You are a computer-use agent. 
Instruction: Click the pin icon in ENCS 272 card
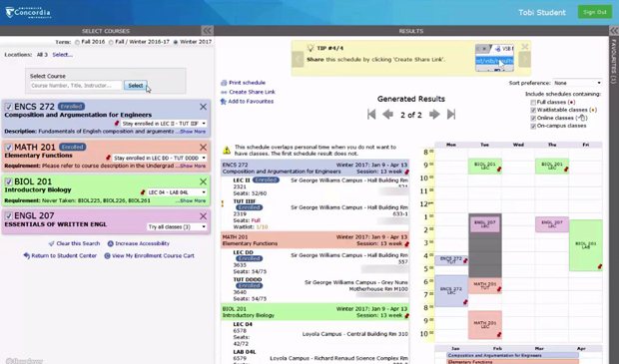coord(117,124)
